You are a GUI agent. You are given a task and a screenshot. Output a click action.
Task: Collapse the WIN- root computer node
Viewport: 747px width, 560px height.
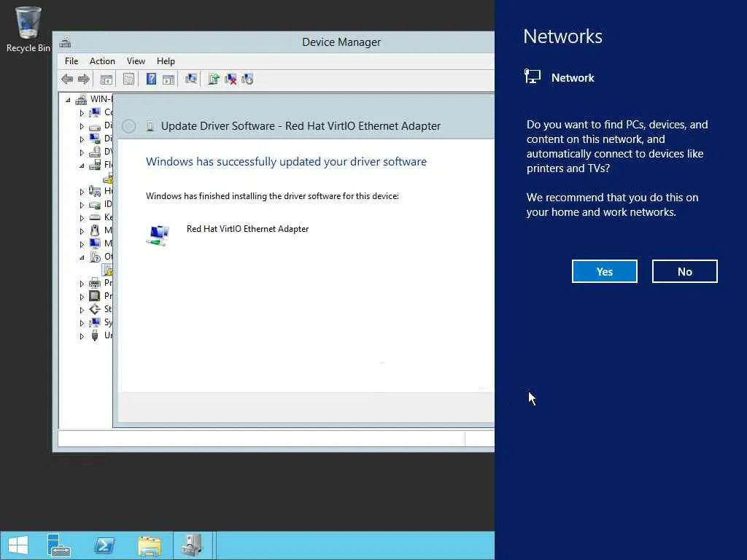point(68,100)
